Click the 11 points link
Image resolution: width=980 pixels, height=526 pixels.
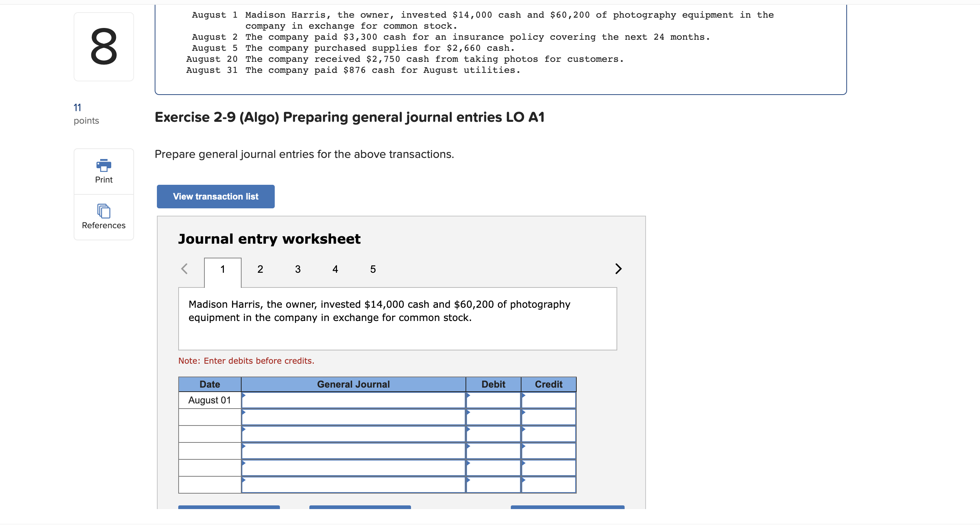(x=77, y=107)
